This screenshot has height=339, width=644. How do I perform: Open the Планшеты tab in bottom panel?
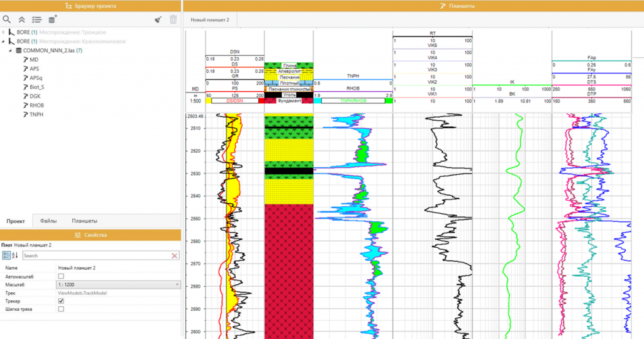point(84,221)
